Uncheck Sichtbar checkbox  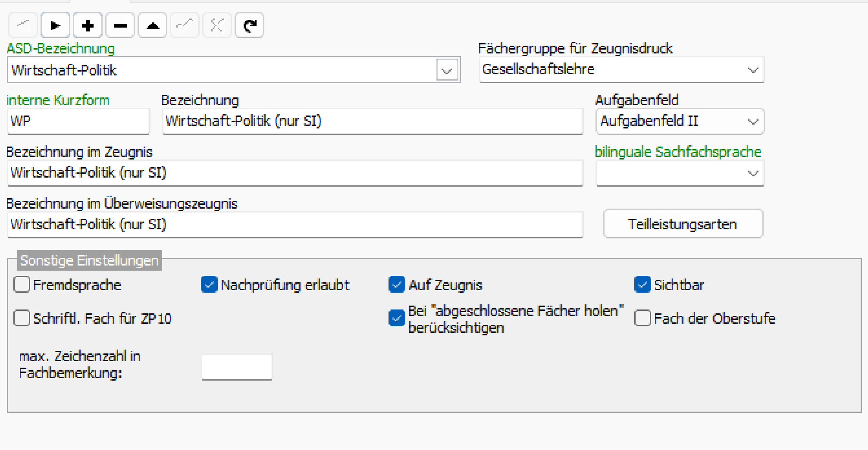click(x=642, y=284)
